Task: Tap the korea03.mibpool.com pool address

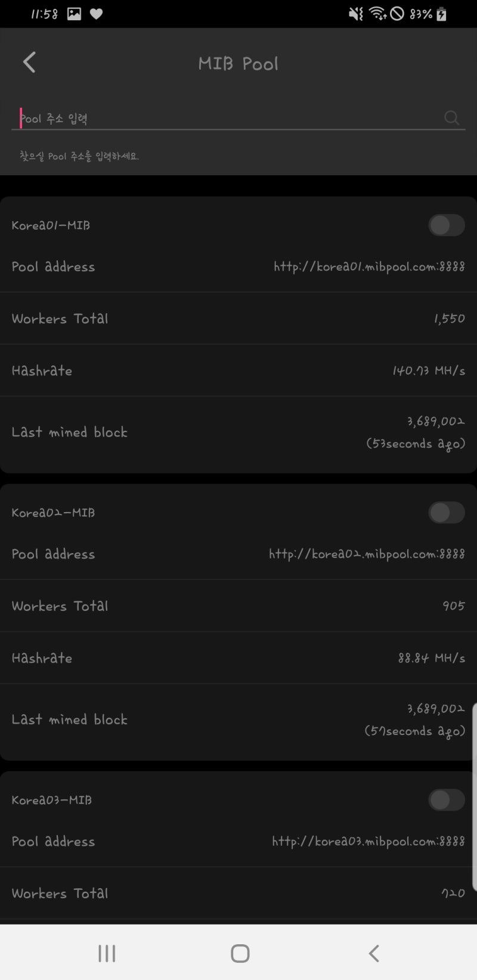Action: point(368,841)
